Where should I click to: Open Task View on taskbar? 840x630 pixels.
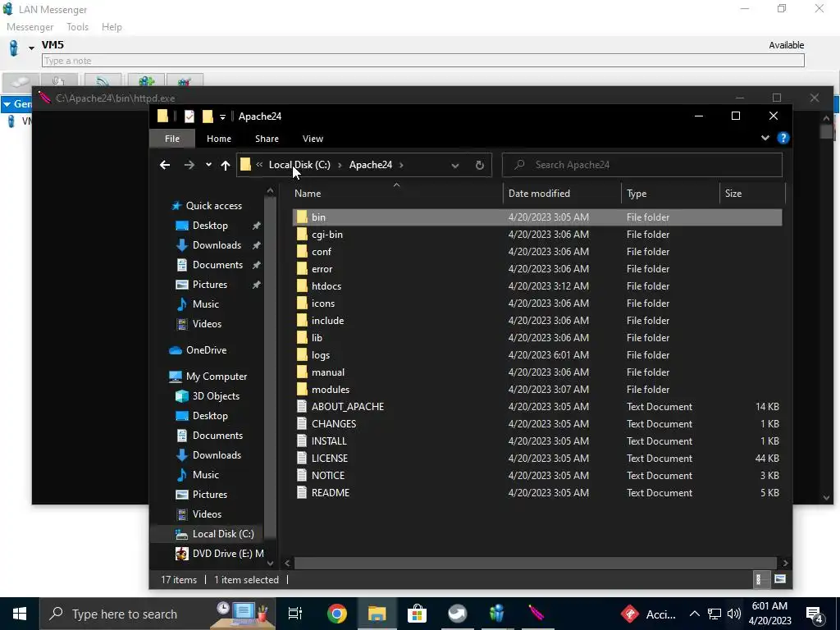tap(295, 614)
